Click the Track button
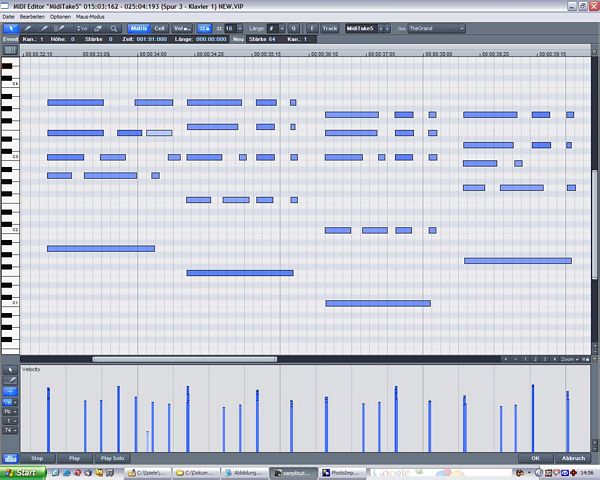The height and width of the screenshot is (480, 600). coord(330,29)
